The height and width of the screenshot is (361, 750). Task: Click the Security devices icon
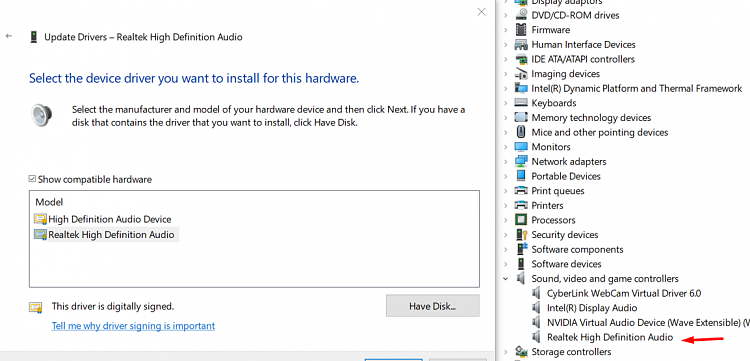[521, 235]
